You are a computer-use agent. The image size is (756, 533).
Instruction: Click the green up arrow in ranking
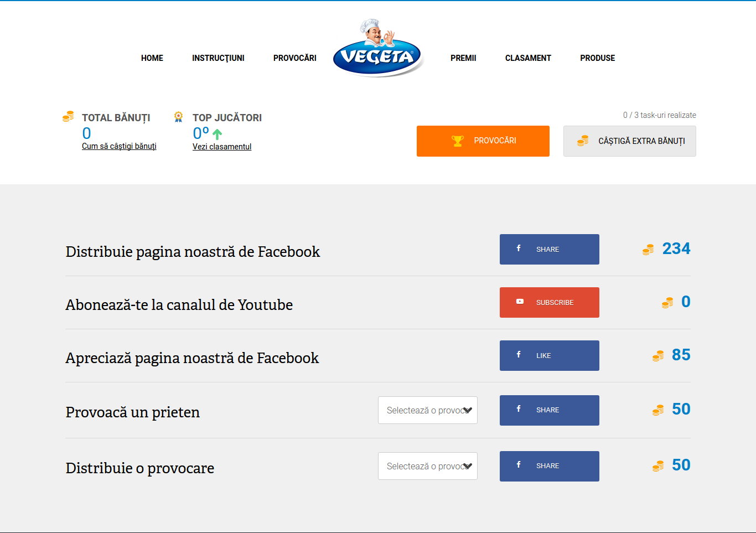tap(217, 134)
